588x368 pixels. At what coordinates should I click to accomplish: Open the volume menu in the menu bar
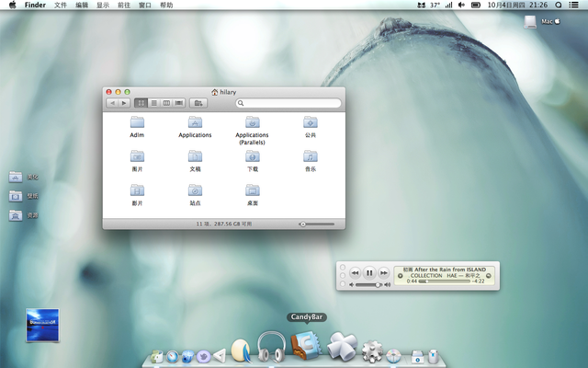tap(459, 6)
